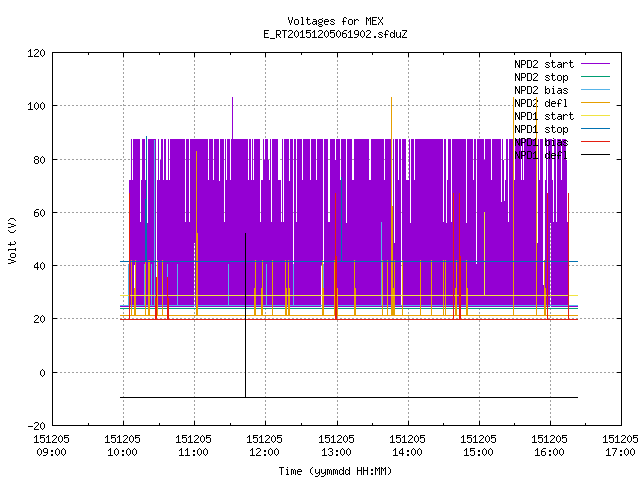Click the NPD1 bias red legend line
The height and width of the screenshot is (480, 640).
coord(595,142)
